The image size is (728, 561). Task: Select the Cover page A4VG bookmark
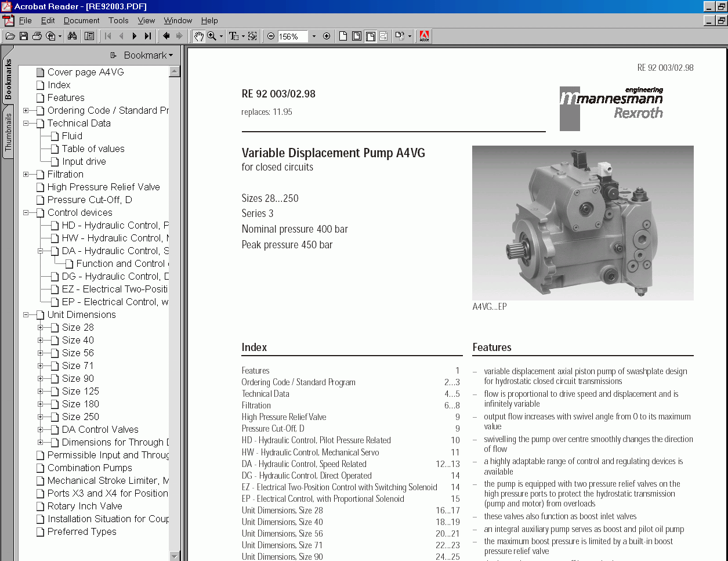[x=85, y=72]
